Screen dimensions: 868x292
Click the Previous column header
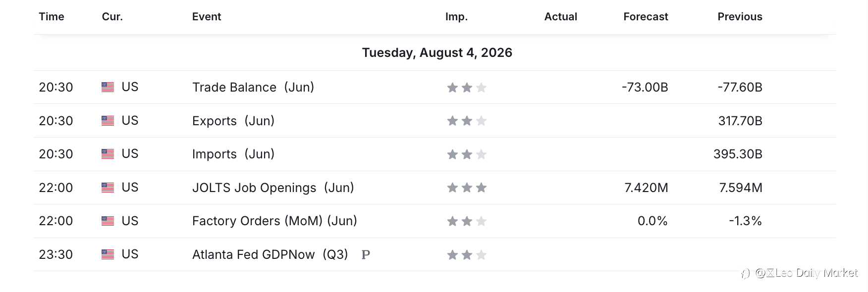click(x=740, y=16)
